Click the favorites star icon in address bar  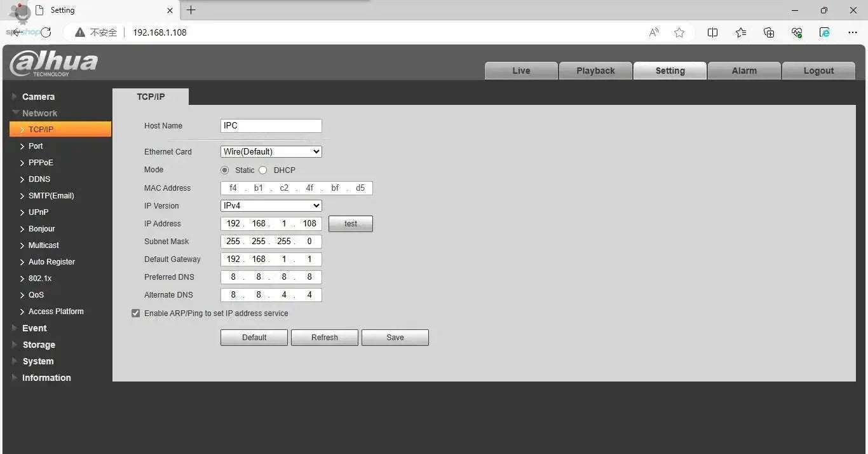click(679, 32)
